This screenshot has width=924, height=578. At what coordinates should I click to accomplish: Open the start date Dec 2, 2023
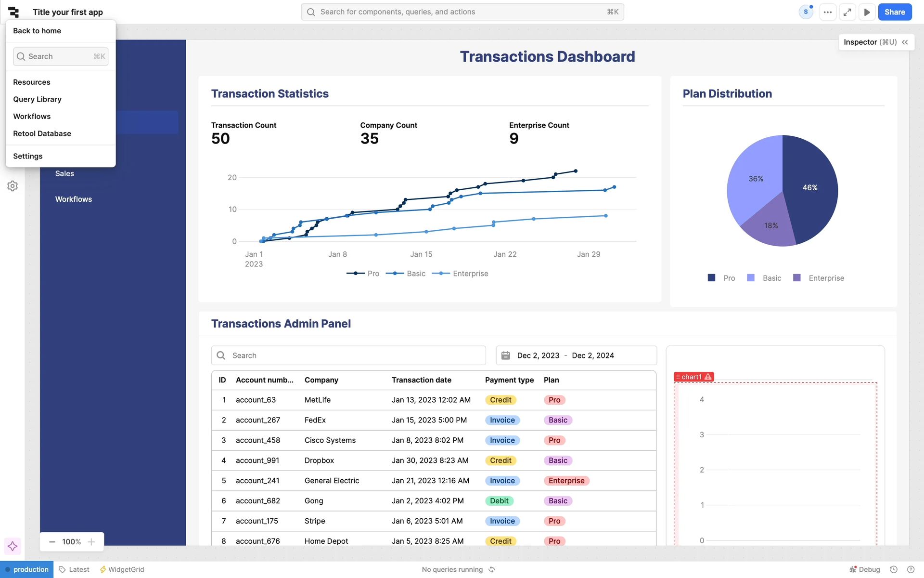click(x=538, y=355)
